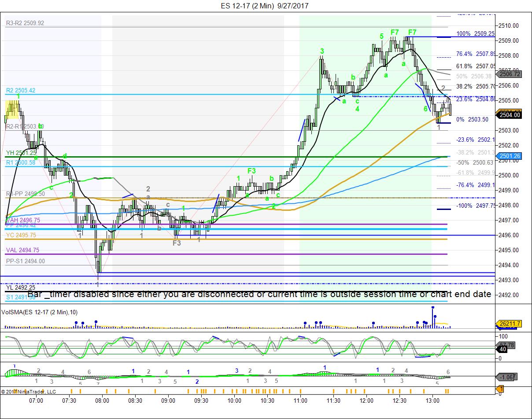Select the green wave 3 label near 11:20
This screenshot has height=419, width=532.
click(x=322, y=51)
